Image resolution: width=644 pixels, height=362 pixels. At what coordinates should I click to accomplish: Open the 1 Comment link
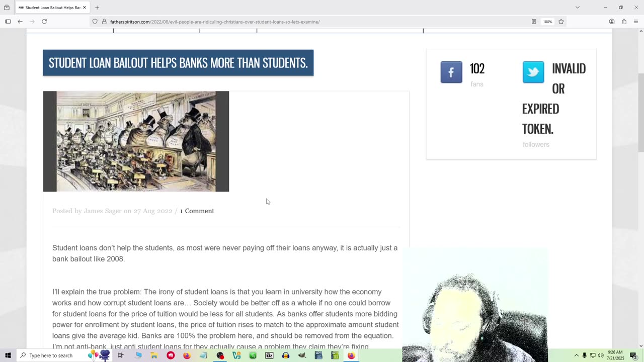click(197, 211)
